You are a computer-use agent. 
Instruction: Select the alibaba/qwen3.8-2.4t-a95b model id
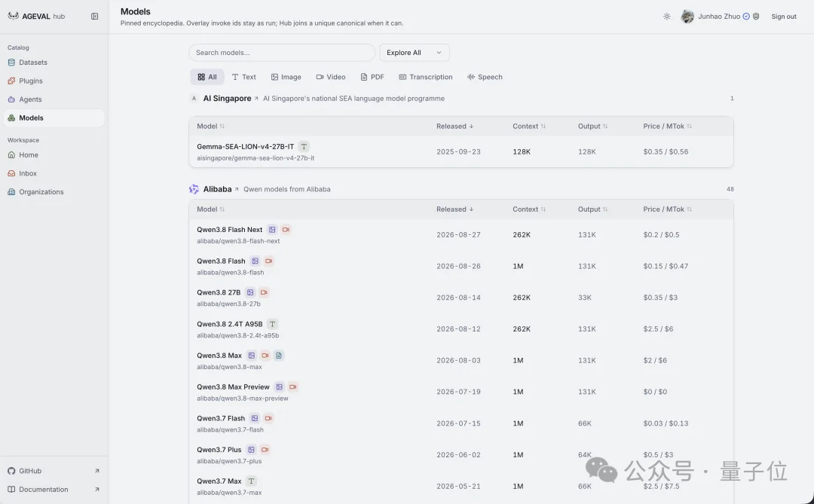(x=237, y=335)
